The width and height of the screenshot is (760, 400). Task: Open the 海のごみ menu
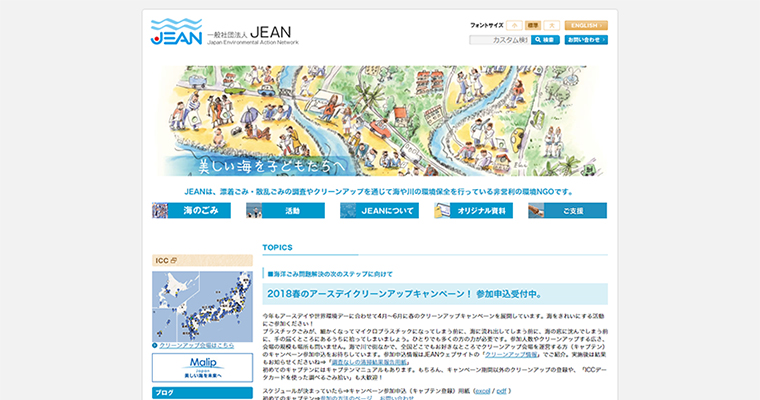(191, 210)
